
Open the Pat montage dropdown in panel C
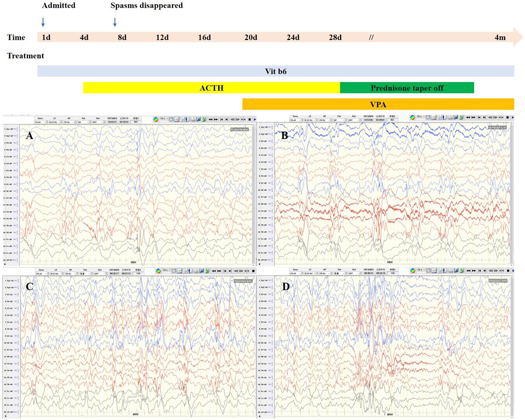[89, 274]
